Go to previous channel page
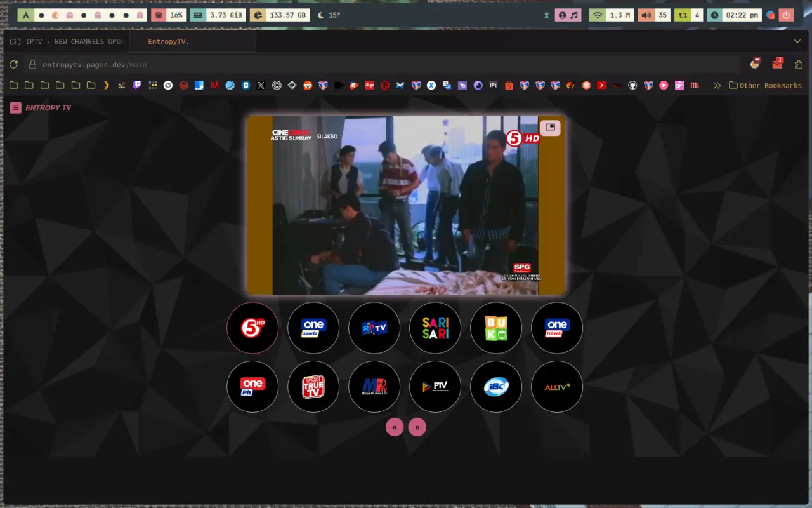Screen dimensions: 812x508 pyautogui.click(x=395, y=427)
